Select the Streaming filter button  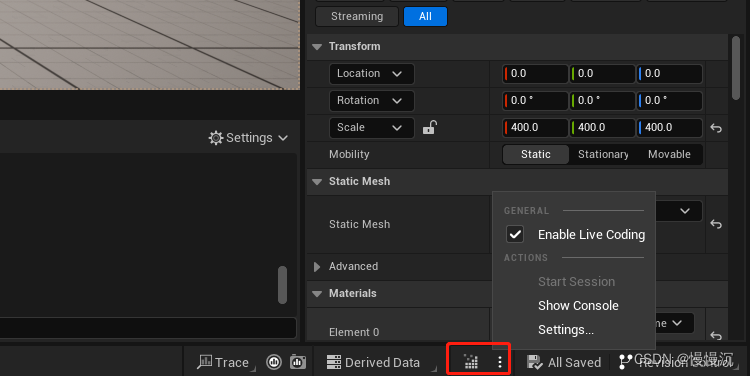[357, 16]
